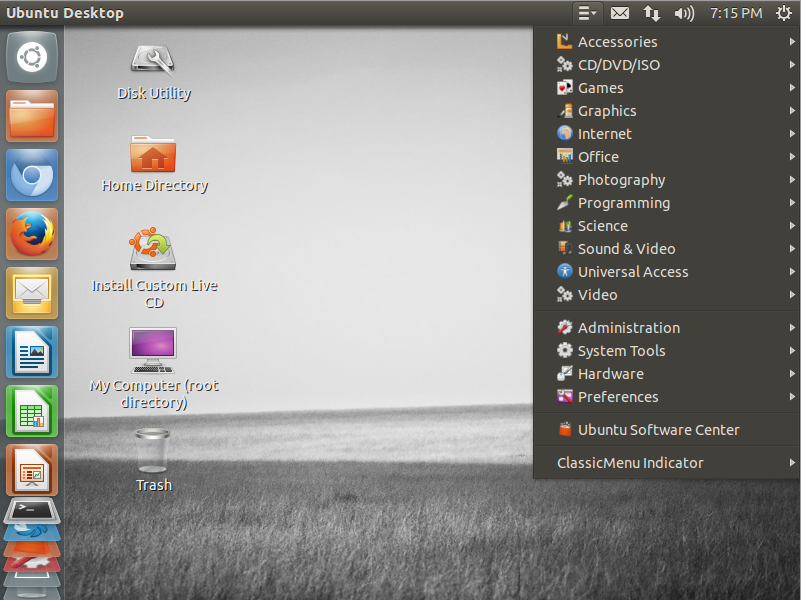Image resolution: width=801 pixels, height=600 pixels.
Task: Open the Programming menu category
Action: (667, 203)
